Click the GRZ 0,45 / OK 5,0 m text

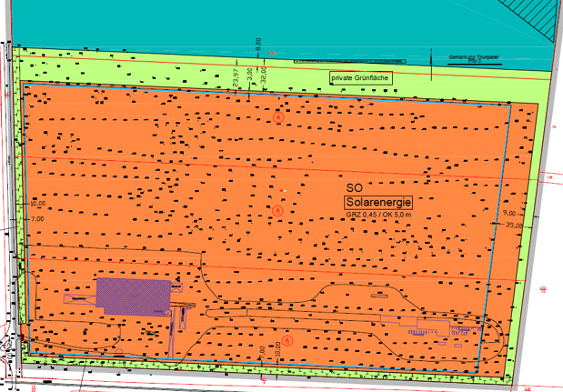(x=378, y=216)
